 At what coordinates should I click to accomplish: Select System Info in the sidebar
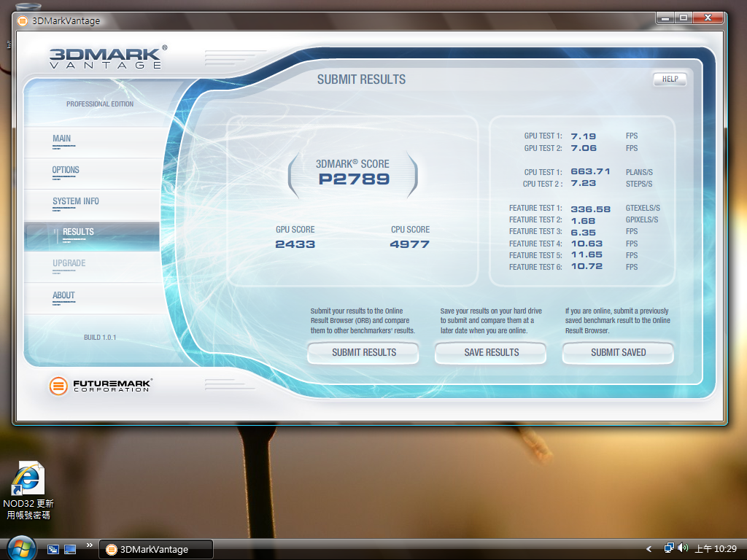click(x=76, y=201)
